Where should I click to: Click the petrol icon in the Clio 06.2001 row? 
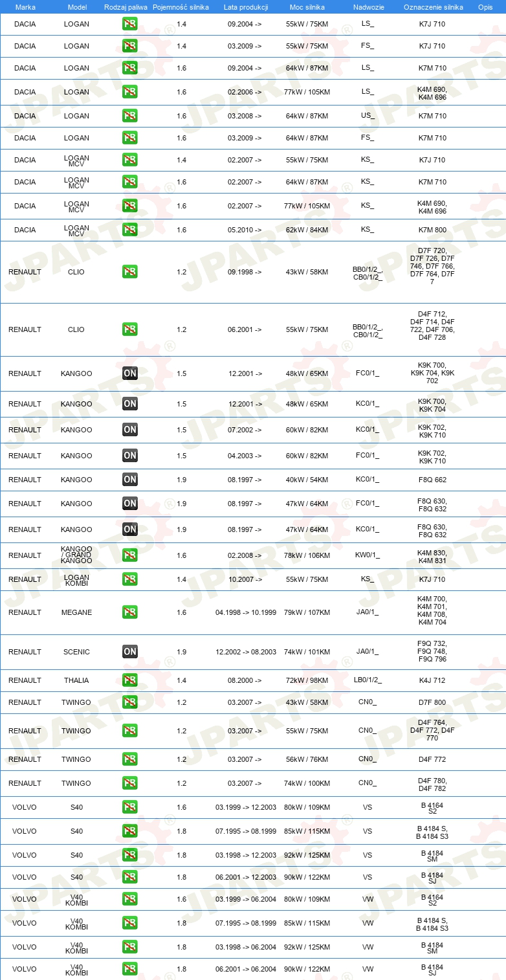[130, 329]
